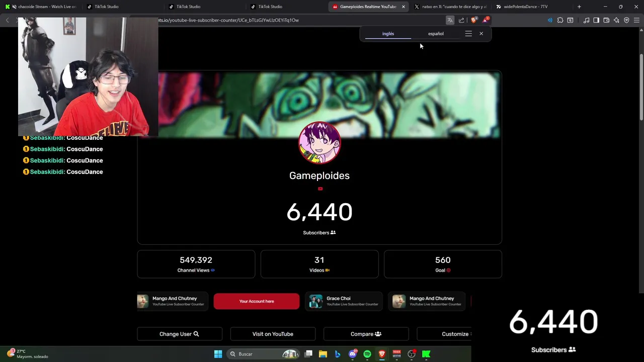
Task: Click the 549,392 channel views value
Action: point(196,260)
